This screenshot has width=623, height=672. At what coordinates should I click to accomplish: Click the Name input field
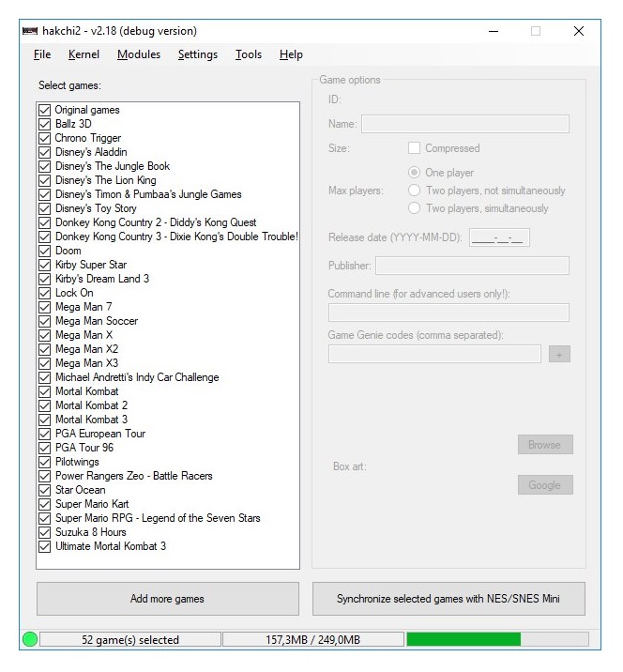(x=465, y=124)
